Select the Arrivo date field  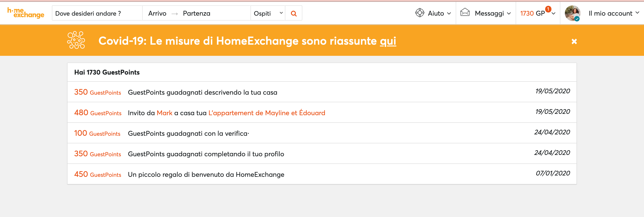point(157,13)
